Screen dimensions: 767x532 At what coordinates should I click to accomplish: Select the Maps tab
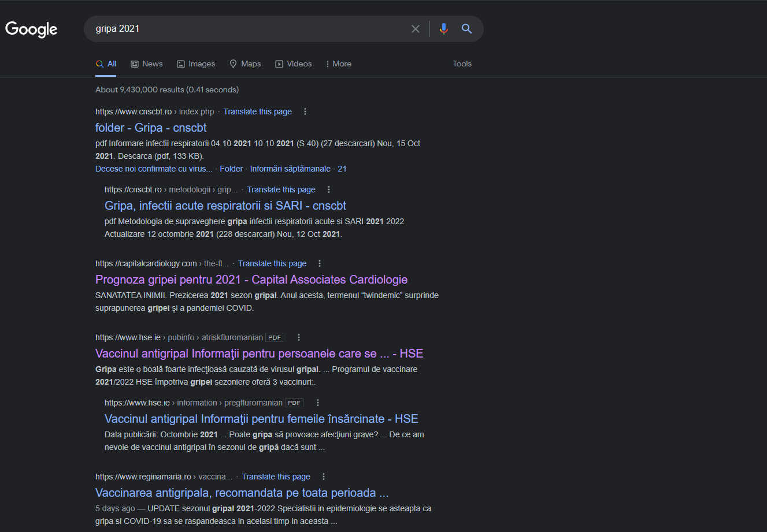(x=245, y=64)
